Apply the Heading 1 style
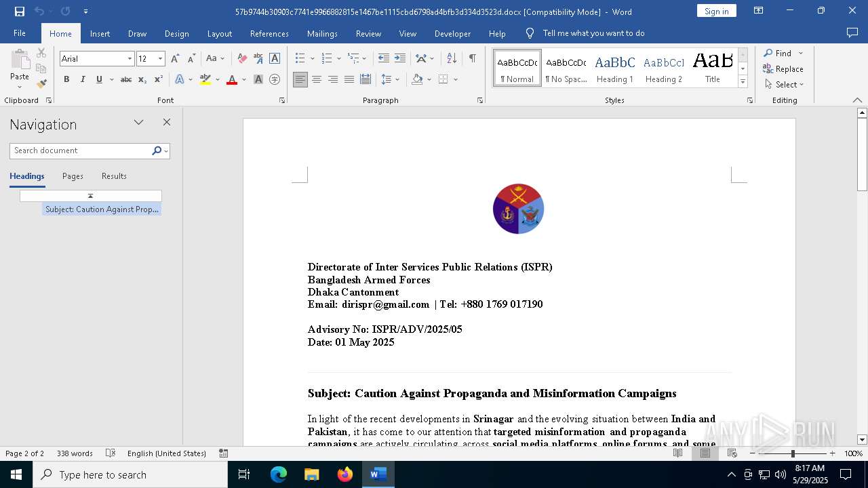This screenshot has width=868, height=488. (x=615, y=68)
